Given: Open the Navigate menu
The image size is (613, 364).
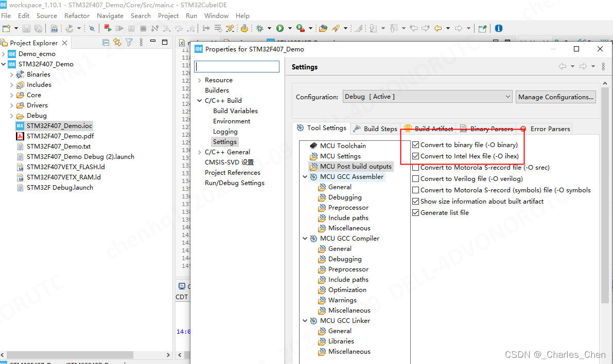Looking at the screenshot, I should tap(110, 15).
